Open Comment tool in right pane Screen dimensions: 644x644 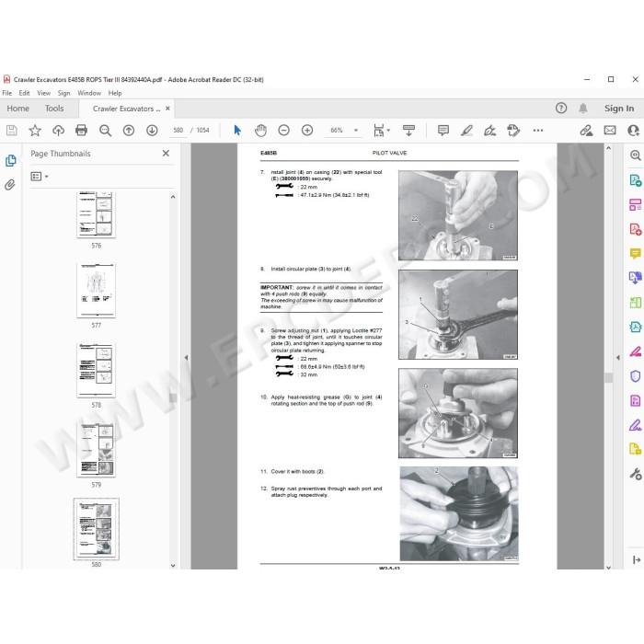click(x=635, y=253)
